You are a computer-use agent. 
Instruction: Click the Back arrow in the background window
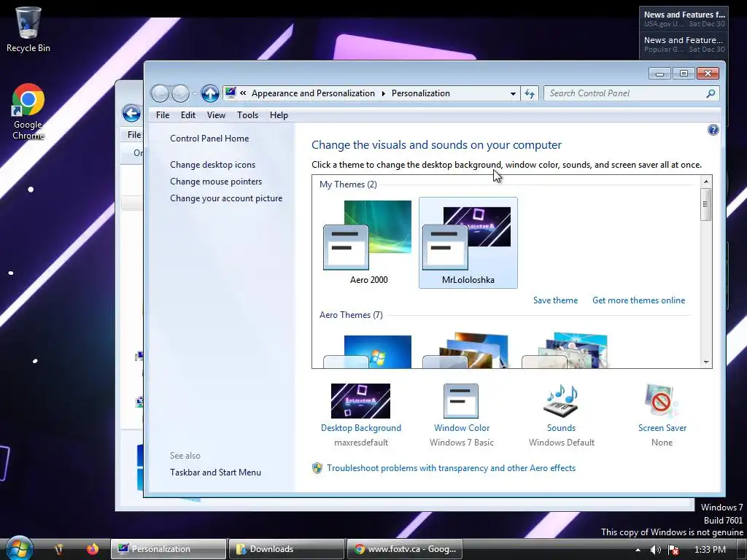click(x=131, y=113)
